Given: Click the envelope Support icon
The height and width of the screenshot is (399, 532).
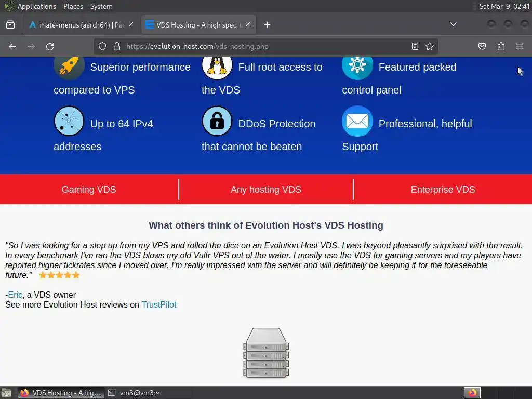Looking at the screenshot, I should point(357,121).
